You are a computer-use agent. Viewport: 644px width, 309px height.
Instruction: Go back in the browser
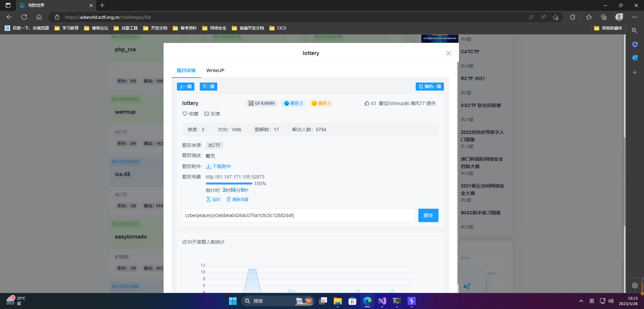click(9, 17)
